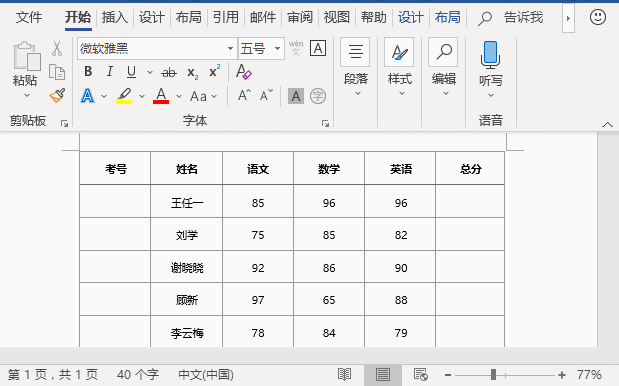
Task: Switch to the View (视图) tab
Action: click(x=337, y=17)
